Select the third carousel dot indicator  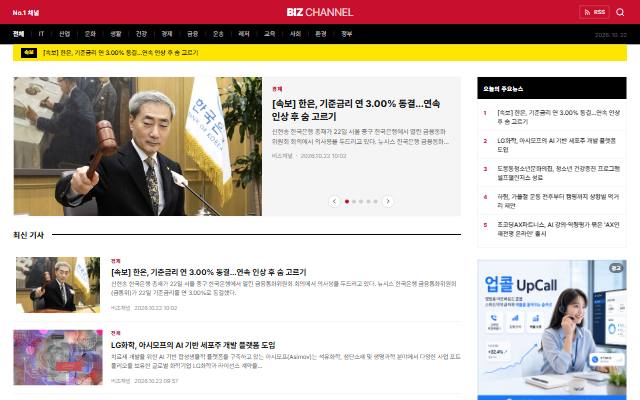pyautogui.click(x=361, y=201)
